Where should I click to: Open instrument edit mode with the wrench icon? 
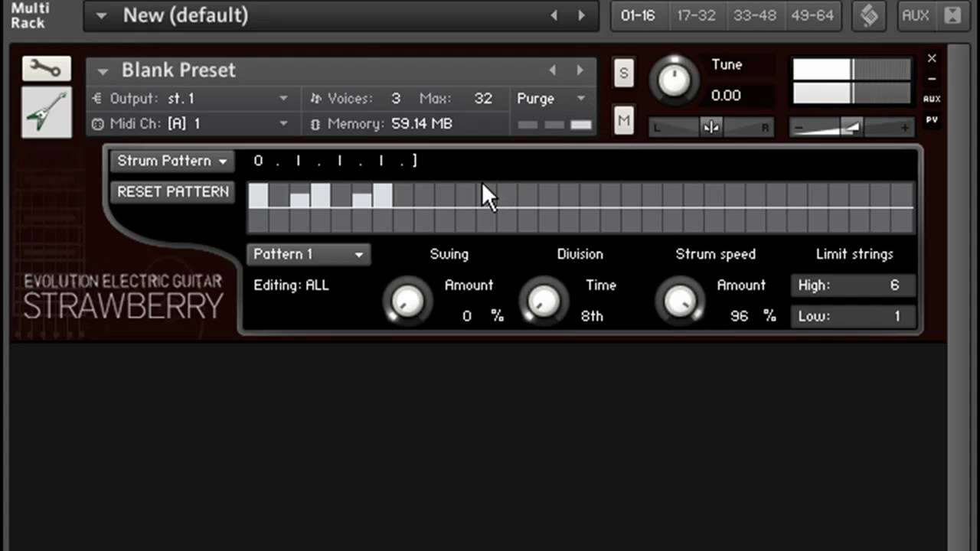[x=46, y=69]
